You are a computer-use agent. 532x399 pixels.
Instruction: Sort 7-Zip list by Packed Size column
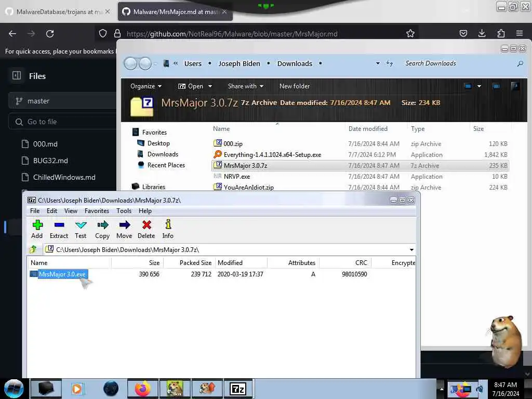point(195,262)
